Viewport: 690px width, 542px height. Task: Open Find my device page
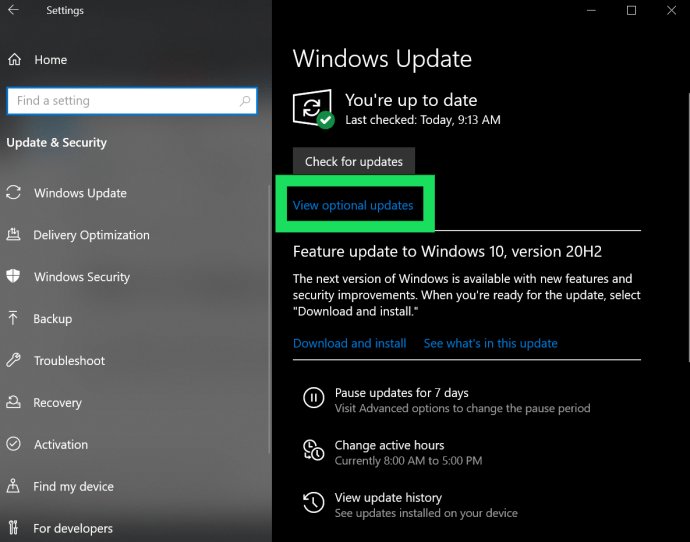(73, 486)
